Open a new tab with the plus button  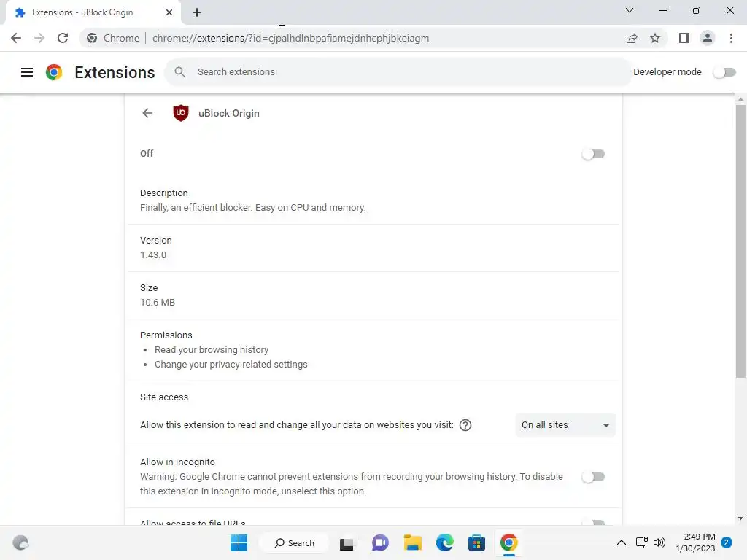click(197, 12)
